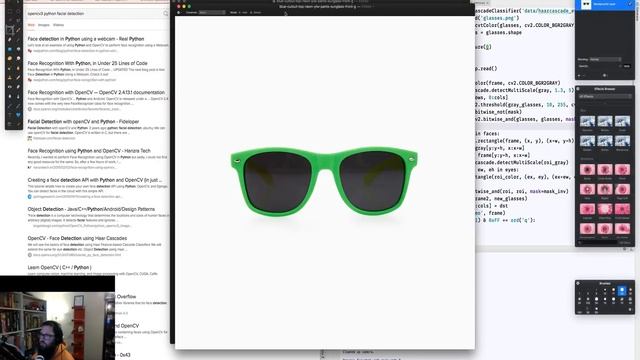The height and width of the screenshot is (360, 640).
Task: Open 'Learn OpenCV ( C++ / Python )' result
Action: pyautogui.click(x=60, y=267)
